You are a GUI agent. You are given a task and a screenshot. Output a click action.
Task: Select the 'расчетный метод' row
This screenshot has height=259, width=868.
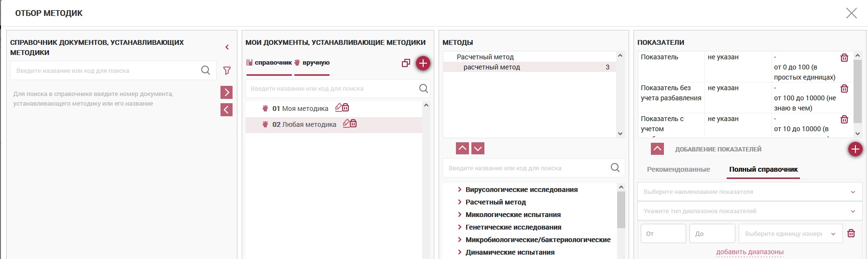[x=529, y=67]
